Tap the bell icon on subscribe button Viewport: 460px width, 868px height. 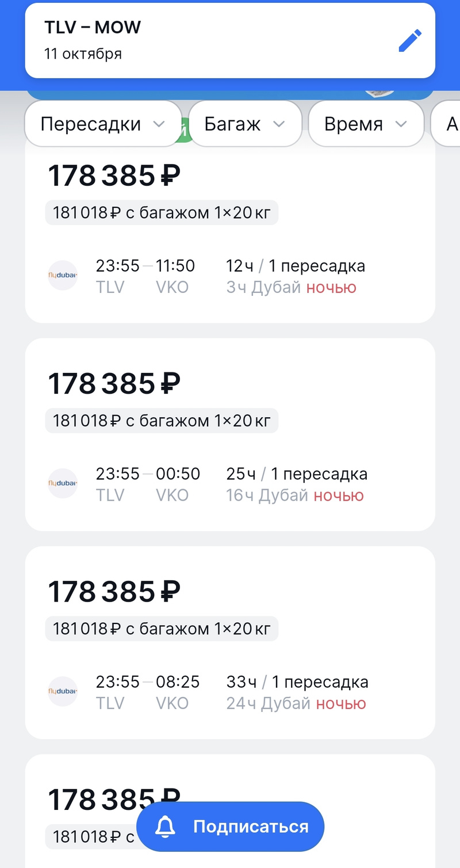(166, 827)
